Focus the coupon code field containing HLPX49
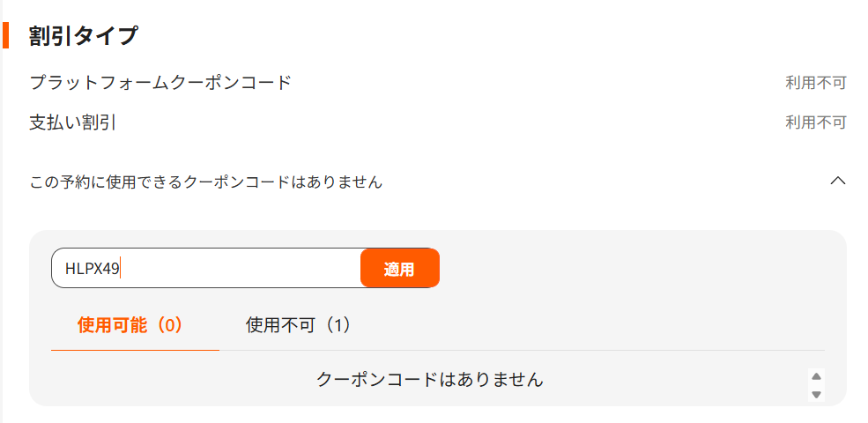Screen dimensions: 868x423 click(206, 268)
